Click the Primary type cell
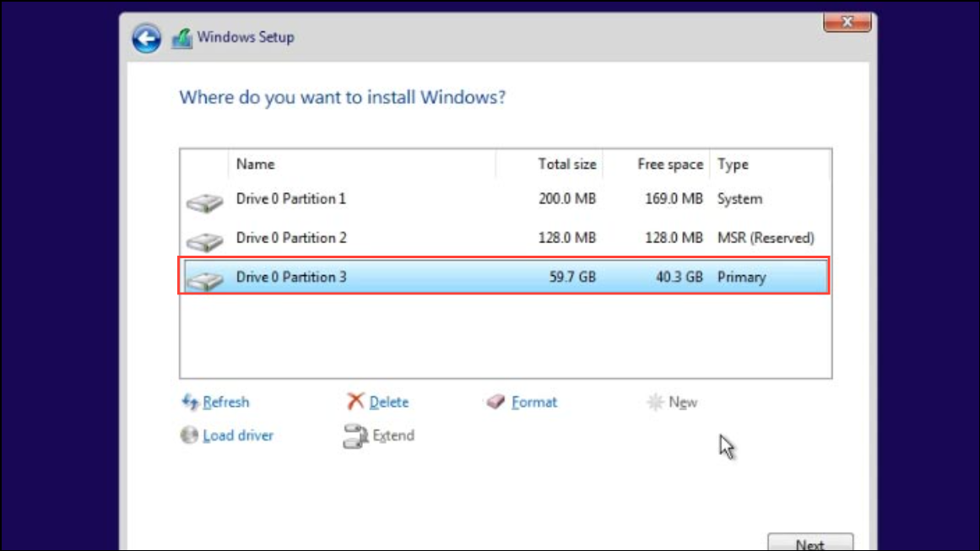Screen dimensions: 980x551 [741, 278]
